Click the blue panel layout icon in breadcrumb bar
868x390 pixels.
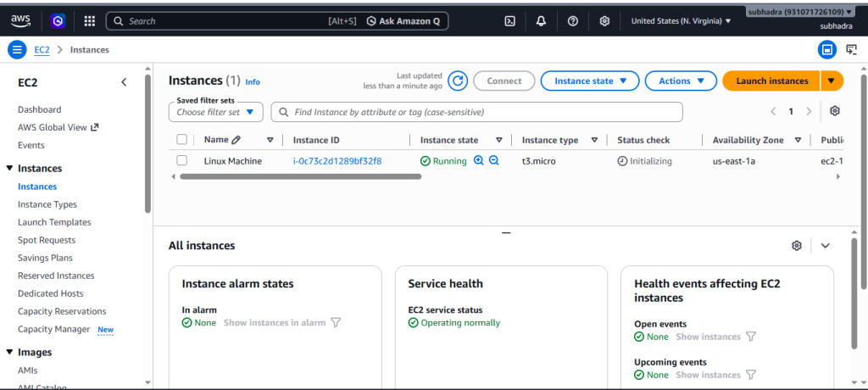tap(827, 50)
